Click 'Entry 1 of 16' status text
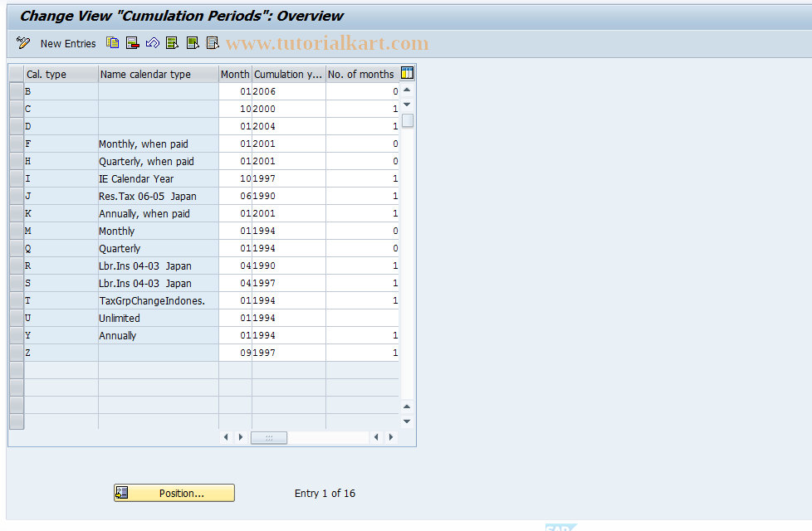Image resolution: width=812 pixels, height=531 pixels. pyautogui.click(x=325, y=493)
